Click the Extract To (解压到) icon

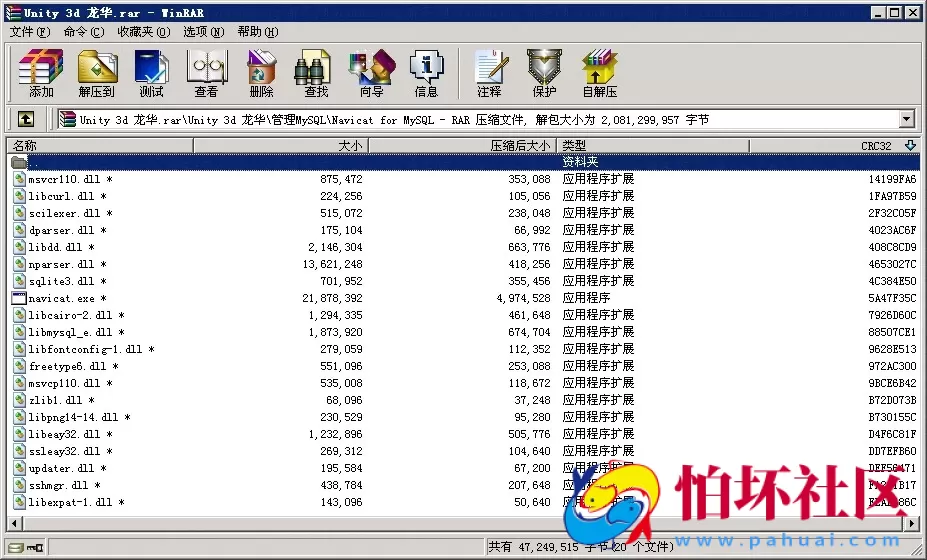pyautogui.click(x=96, y=73)
